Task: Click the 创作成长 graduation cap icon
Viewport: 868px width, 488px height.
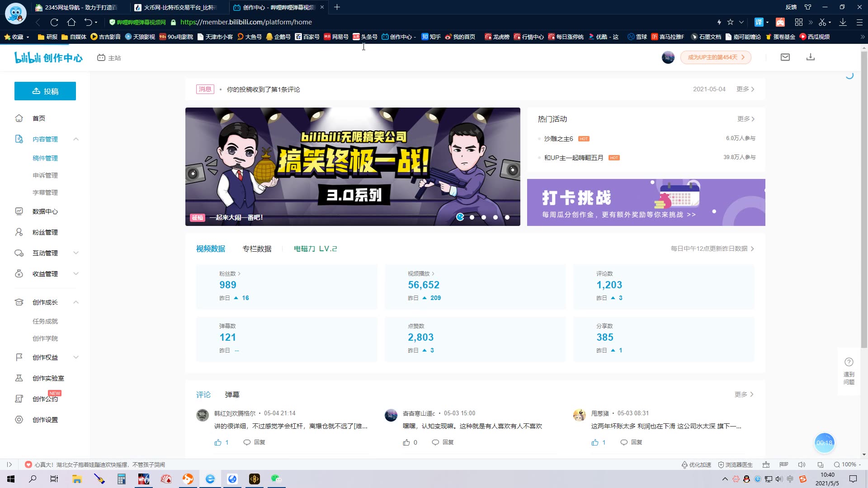Action: pos(19,302)
